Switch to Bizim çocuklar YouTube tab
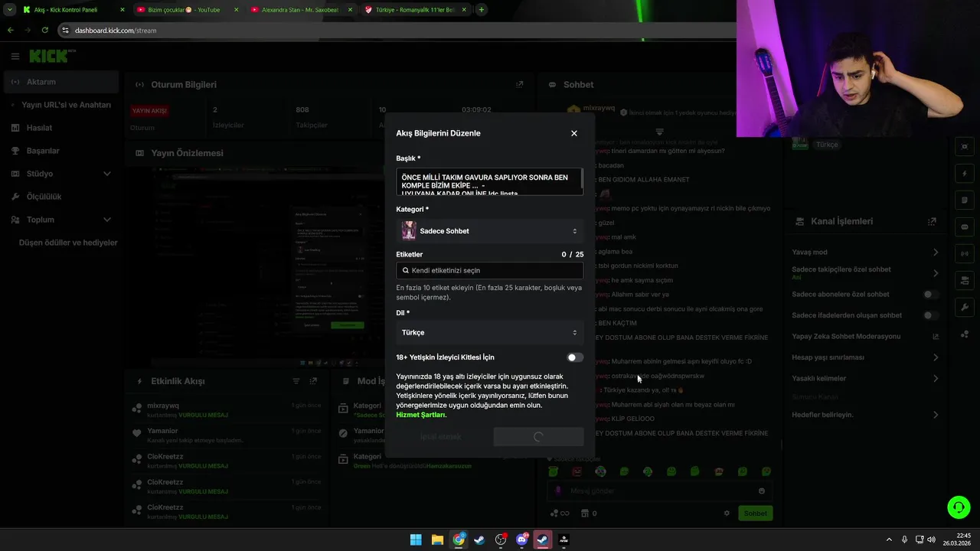This screenshot has width=980, height=551. pos(186,10)
